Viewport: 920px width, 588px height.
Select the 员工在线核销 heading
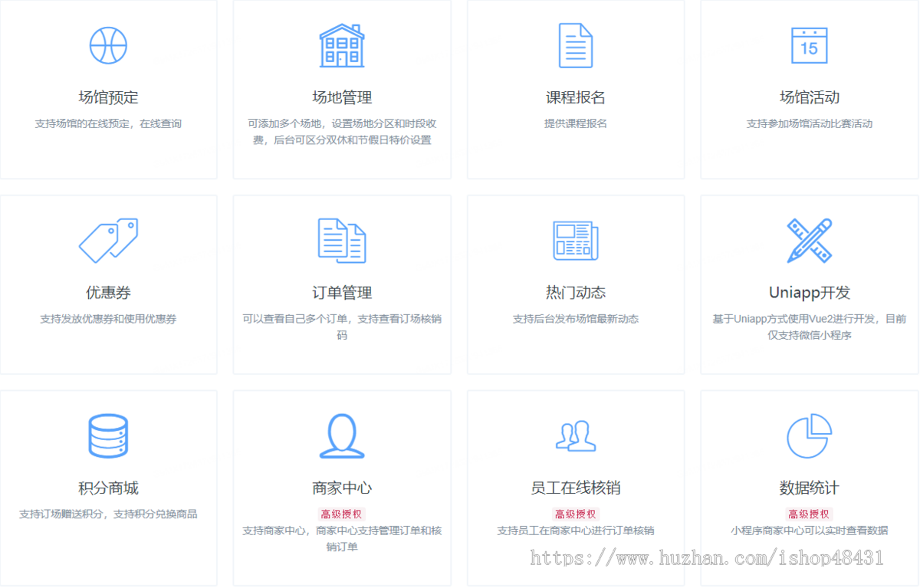coord(575,488)
